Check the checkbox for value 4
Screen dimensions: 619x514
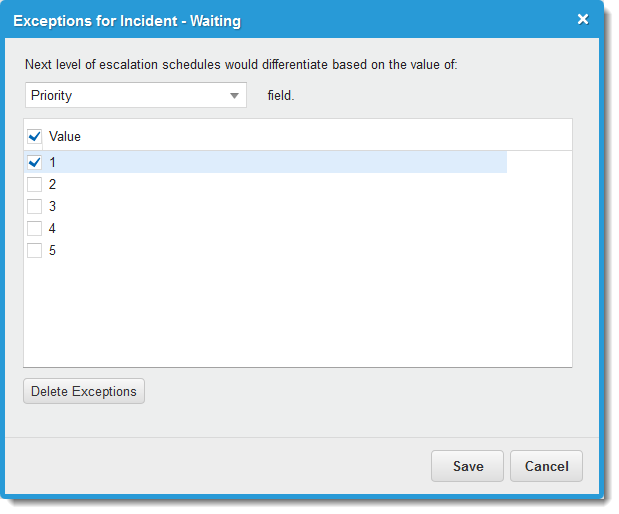[x=35, y=228]
